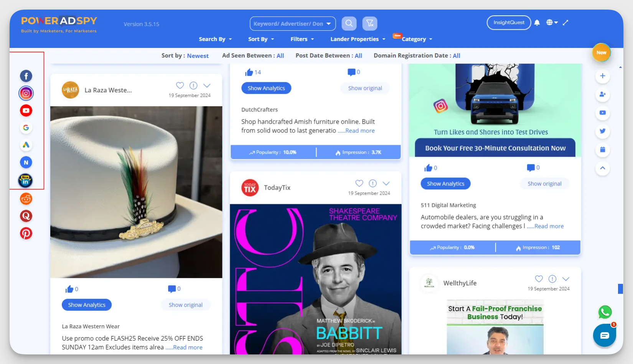Click the clear filters funnel icon
This screenshot has width=633, height=364.
(x=370, y=23)
